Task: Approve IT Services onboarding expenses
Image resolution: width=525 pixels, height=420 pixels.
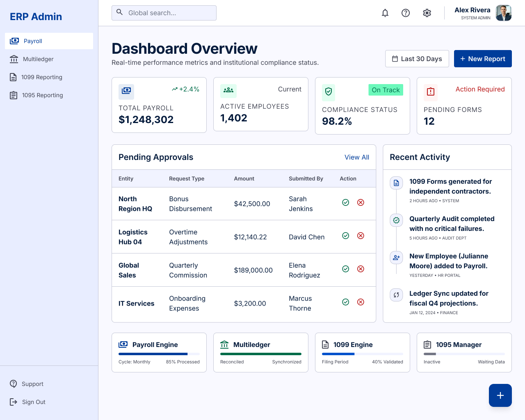Action: 346,302
